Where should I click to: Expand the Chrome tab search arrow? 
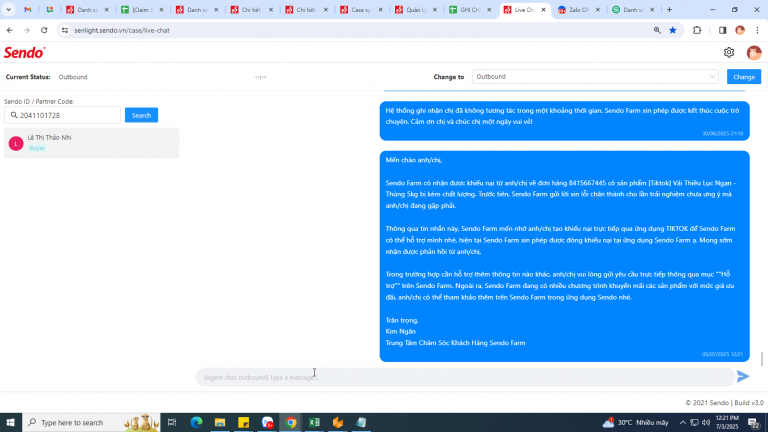click(x=8, y=10)
